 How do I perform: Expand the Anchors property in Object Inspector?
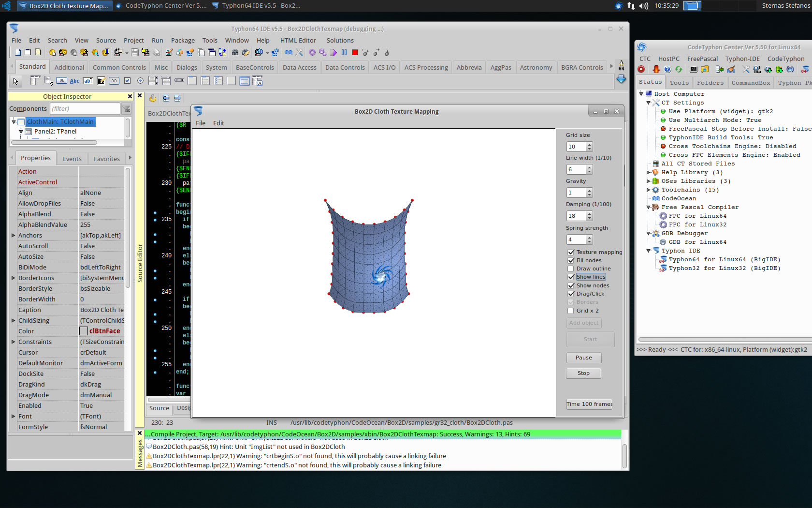(13, 235)
